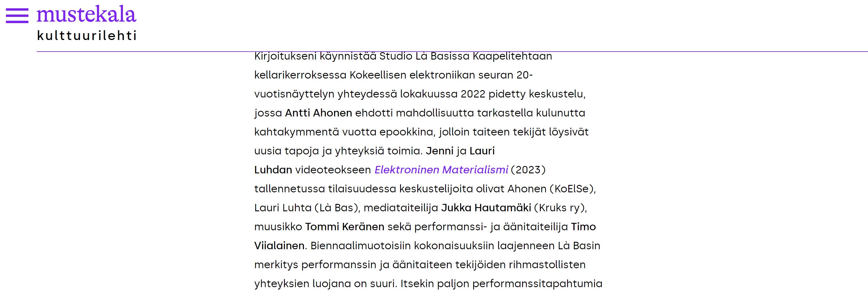
Task: Click the bold name Antti Ahonen
Action: (318, 113)
